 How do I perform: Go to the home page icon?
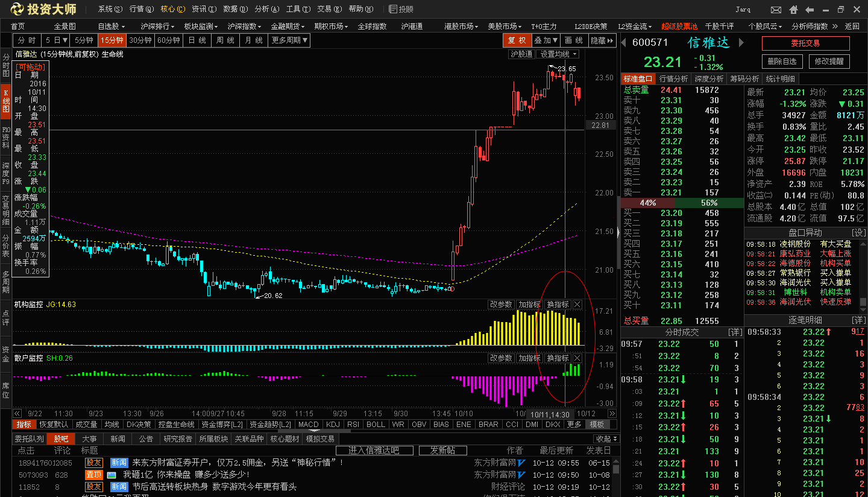793,10
